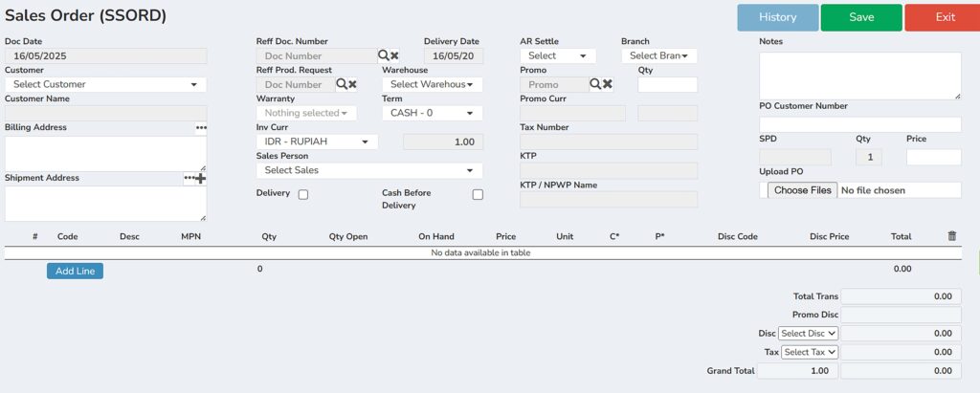Open Billing Address ellipsis icon
The height and width of the screenshot is (393, 980).
pyautogui.click(x=201, y=127)
